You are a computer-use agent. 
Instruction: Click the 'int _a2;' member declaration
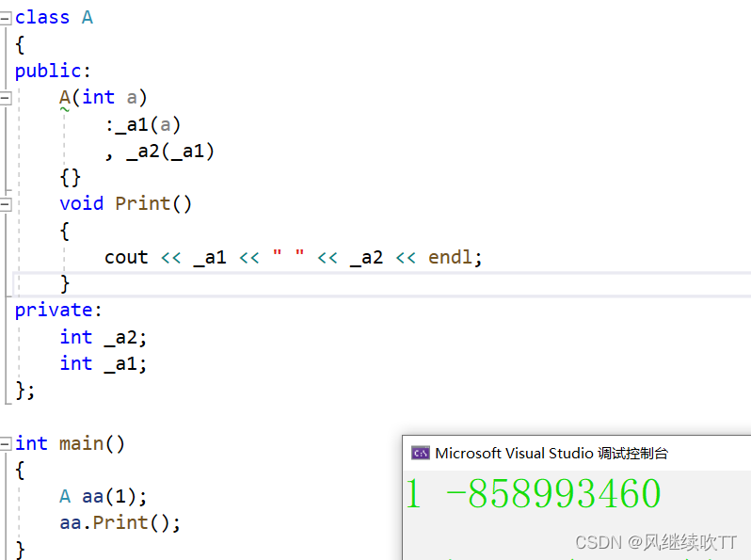point(103,337)
